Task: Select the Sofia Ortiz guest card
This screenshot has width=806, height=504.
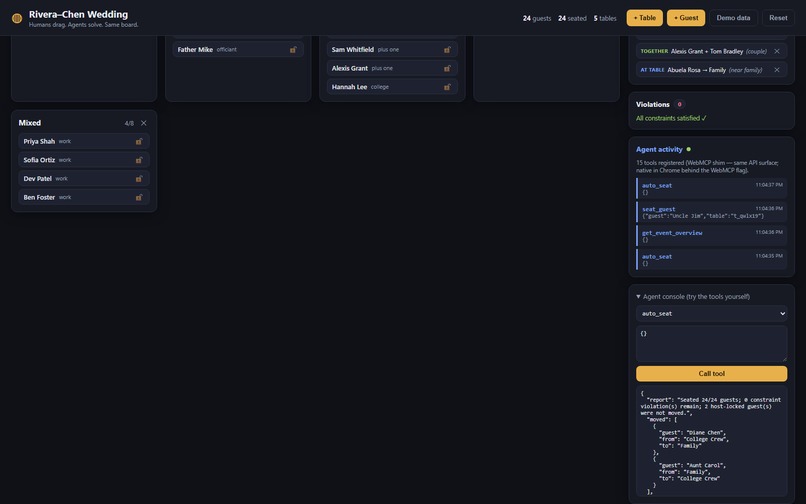Action: 84,160
